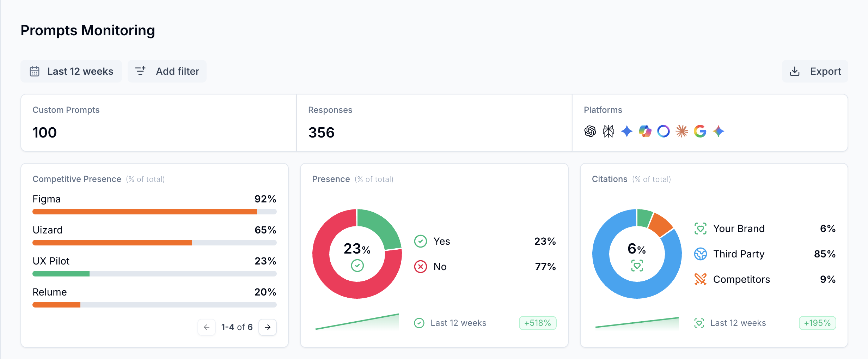Screen dimensions: 868x359
Task: Click the +518% presence change badge
Action: tap(537, 323)
